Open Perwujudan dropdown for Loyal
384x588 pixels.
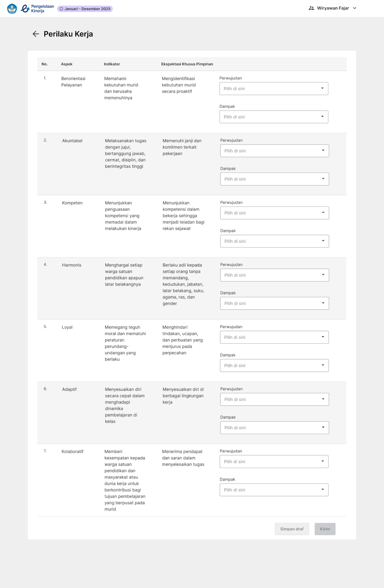click(274, 337)
